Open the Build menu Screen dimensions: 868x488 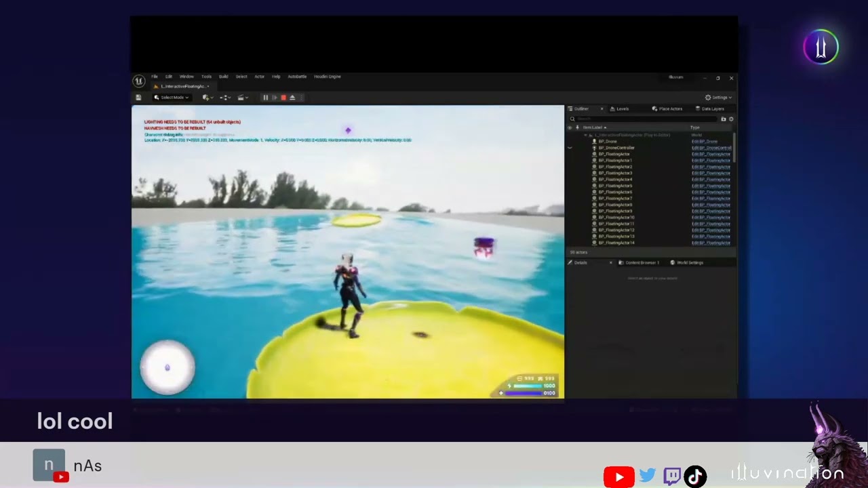[x=223, y=77]
